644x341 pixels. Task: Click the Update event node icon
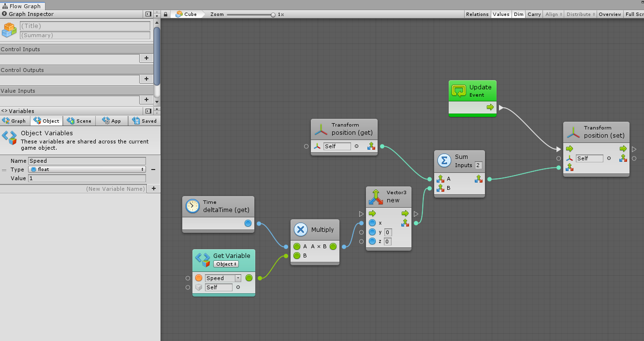pyautogui.click(x=459, y=90)
